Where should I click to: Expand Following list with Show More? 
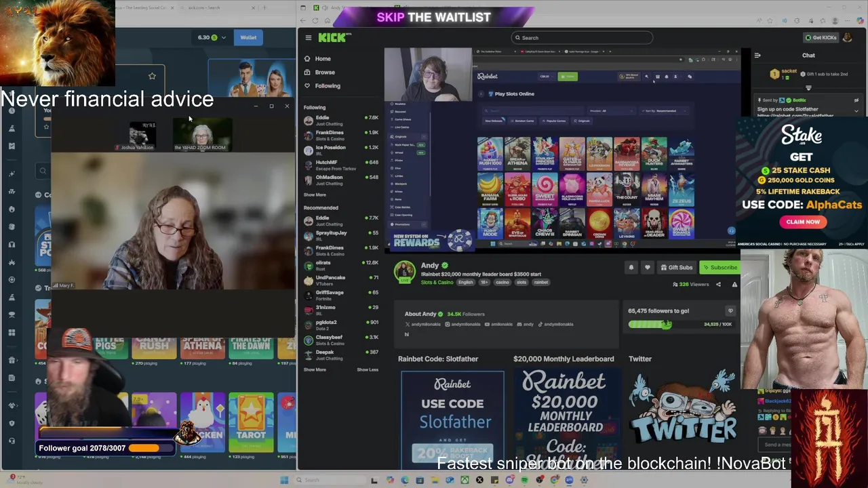click(x=315, y=195)
